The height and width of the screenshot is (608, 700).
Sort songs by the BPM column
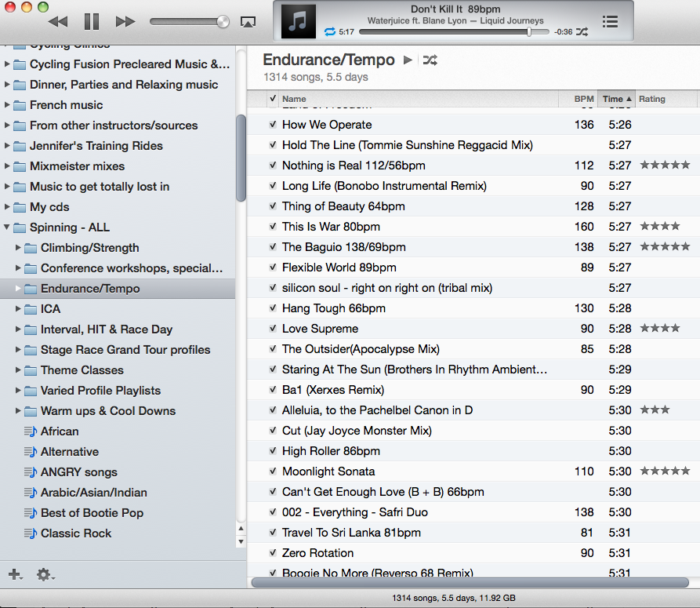click(x=578, y=99)
